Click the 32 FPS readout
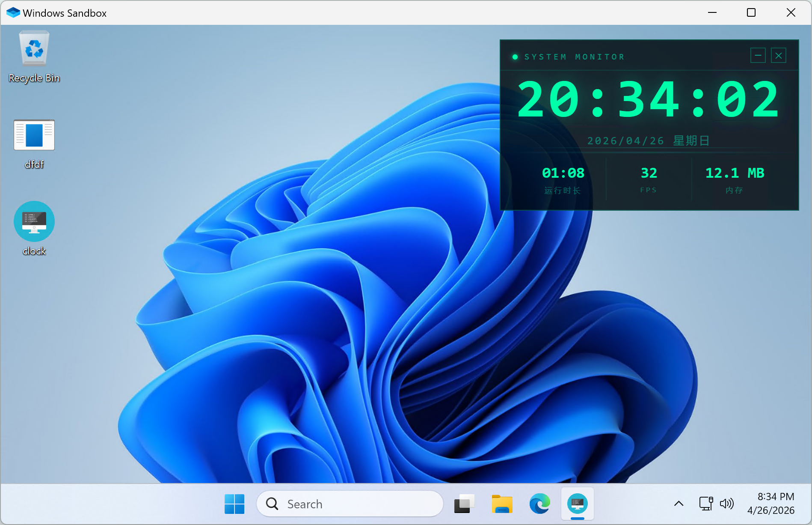 click(x=649, y=173)
